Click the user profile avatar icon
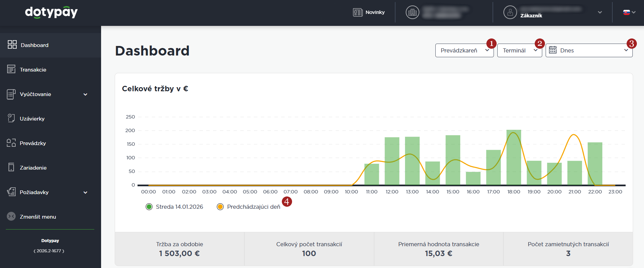The width and height of the screenshot is (644, 268). click(510, 12)
